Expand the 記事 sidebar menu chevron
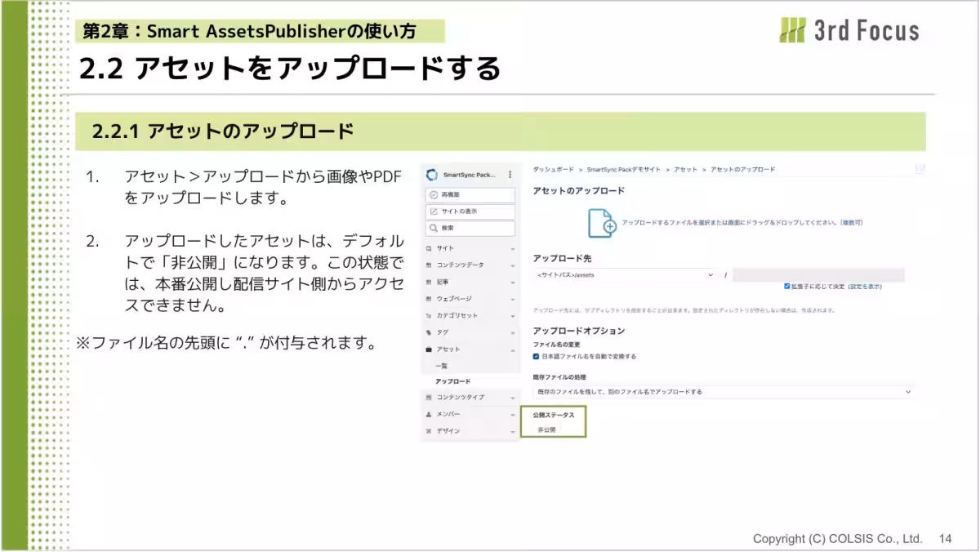The width and height of the screenshot is (980, 552). click(512, 282)
